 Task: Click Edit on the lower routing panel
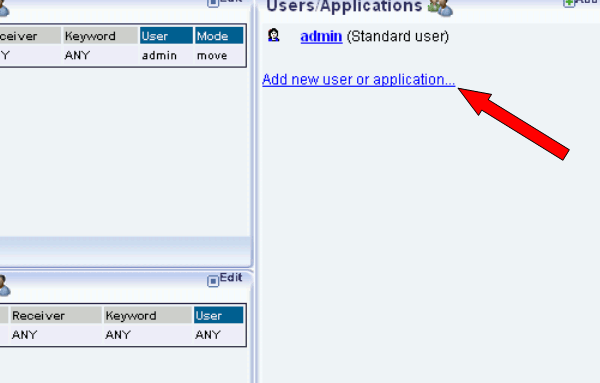click(231, 277)
